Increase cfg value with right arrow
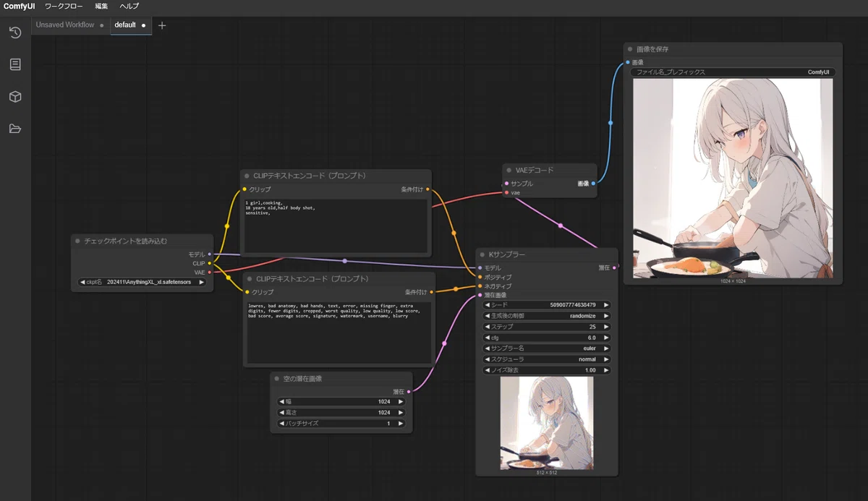Viewport: 868px width, 501px height. [x=605, y=338]
